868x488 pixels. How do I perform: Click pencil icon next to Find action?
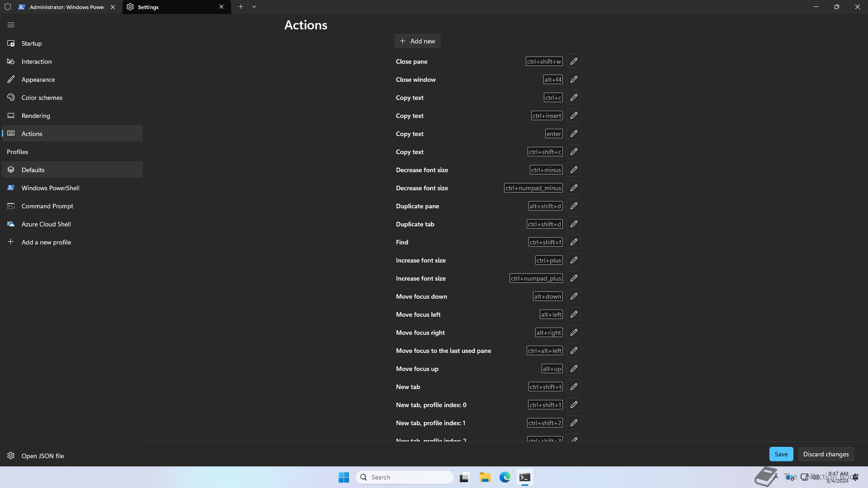pyautogui.click(x=574, y=242)
